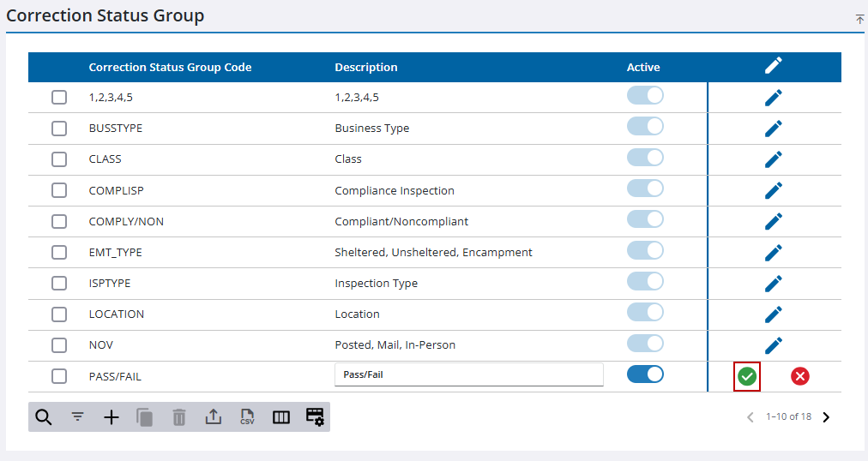The image size is (868, 461).
Task: Open the table settings gear icon
Action: [x=315, y=416]
